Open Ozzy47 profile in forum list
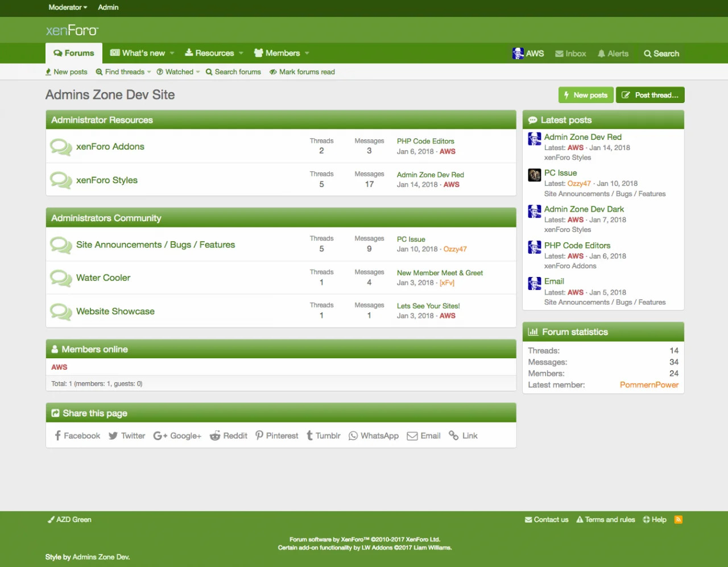The height and width of the screenshot is (567, 728). (x=455, y=249)
